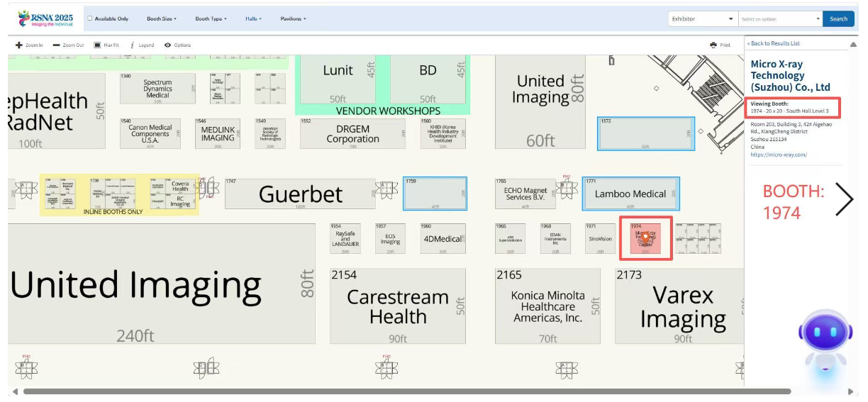This screenshot has width=868, height=402.
Task: Enable the Available Only checkbox
Action: (89, 18)
